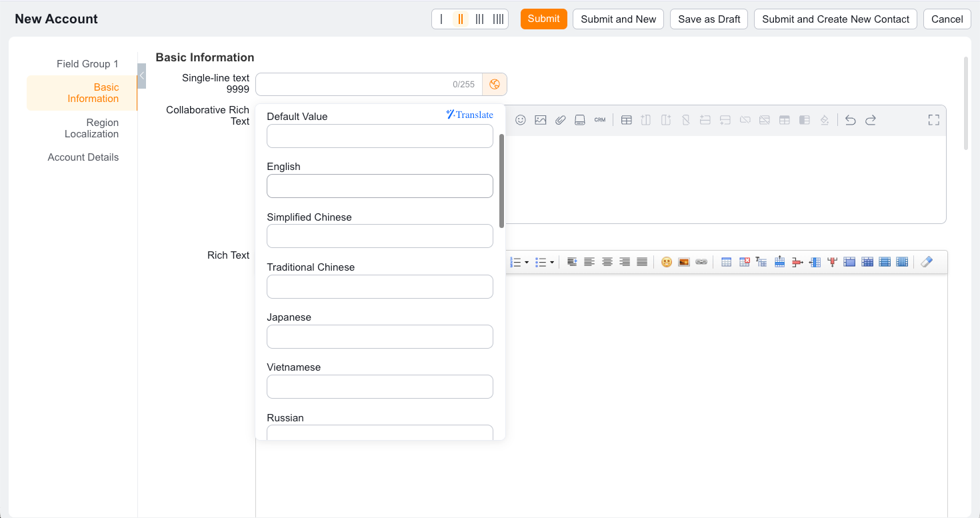Click eraser clear-formatting icon in Rich Text toolbar
Viewport: 980px width, 518px height.
(x=927, y=262)
